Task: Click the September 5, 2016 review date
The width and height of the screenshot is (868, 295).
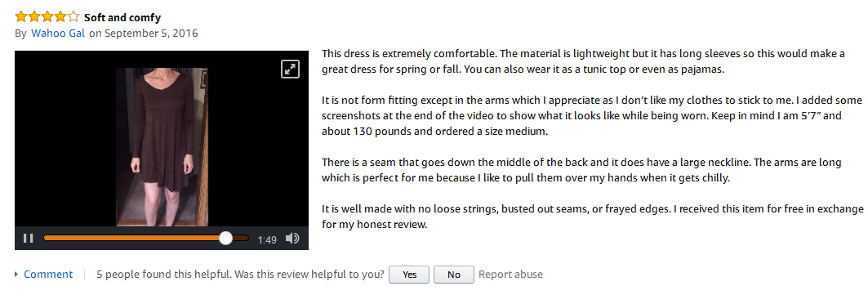Action: tap(151, 34)
